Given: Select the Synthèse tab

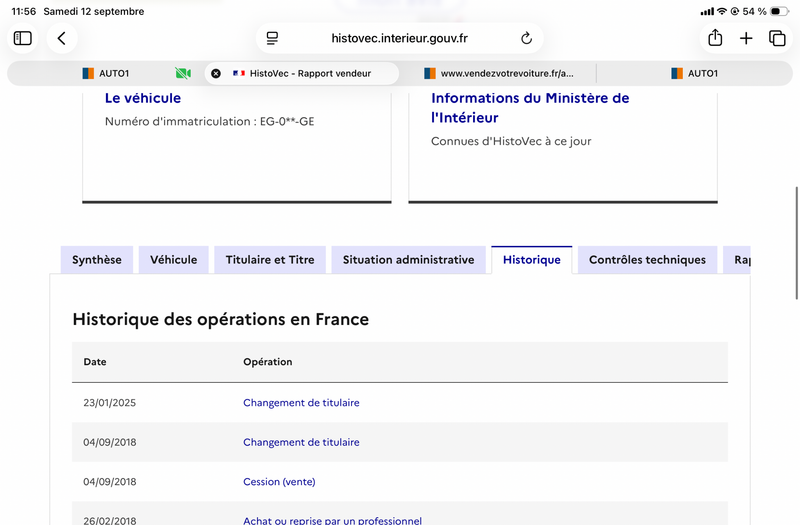Looking at the screenshot, I should (97, 260).
